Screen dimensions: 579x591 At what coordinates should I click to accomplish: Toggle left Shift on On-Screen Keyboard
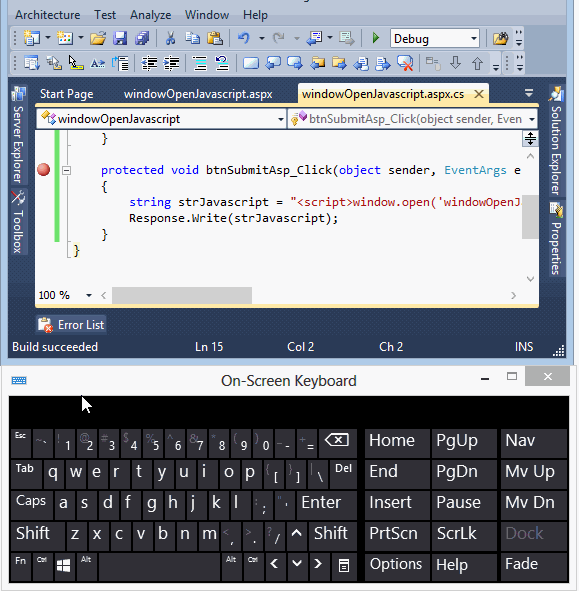pos(37,536)
